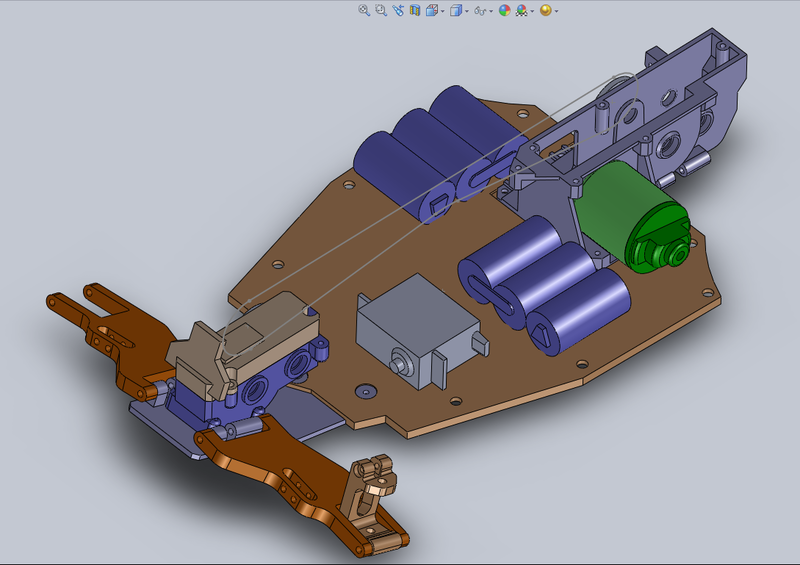Image resolution: width=800 pixels, height=565 pixels.
Task: Click the View Settings gold sphere icon
Action: tap(545, 10)
